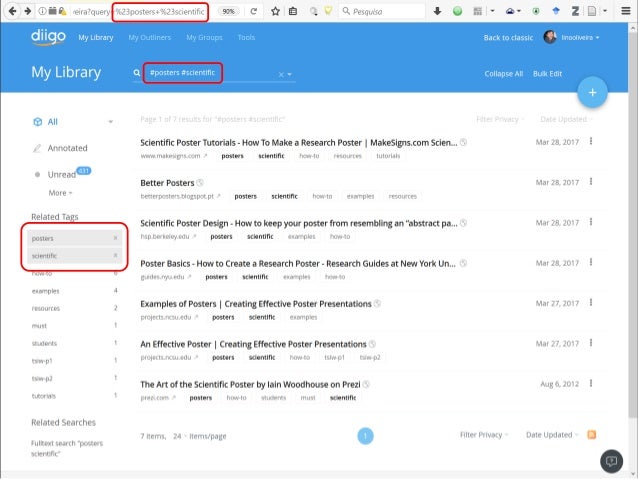Click the tutorials tag on Scientific Poster Tutorials
Image resolution: width=638 pixels, height=479 pixels.
(388, 156)
